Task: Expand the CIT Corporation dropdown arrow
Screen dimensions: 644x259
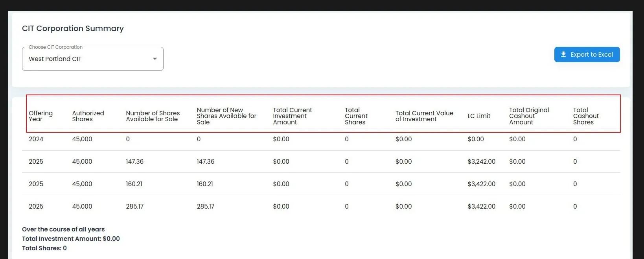Action: (155, 59)
